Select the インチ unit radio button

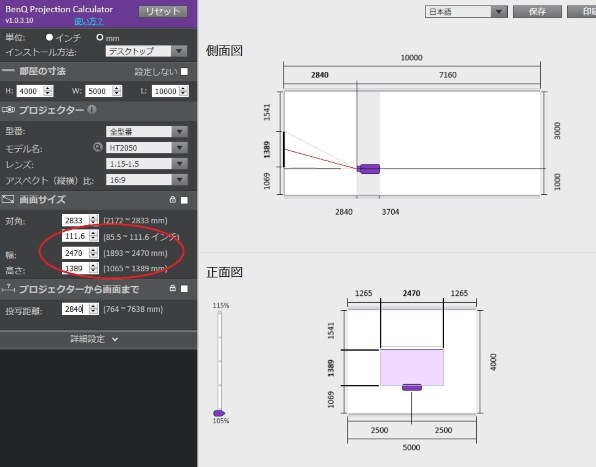point(49,37)
